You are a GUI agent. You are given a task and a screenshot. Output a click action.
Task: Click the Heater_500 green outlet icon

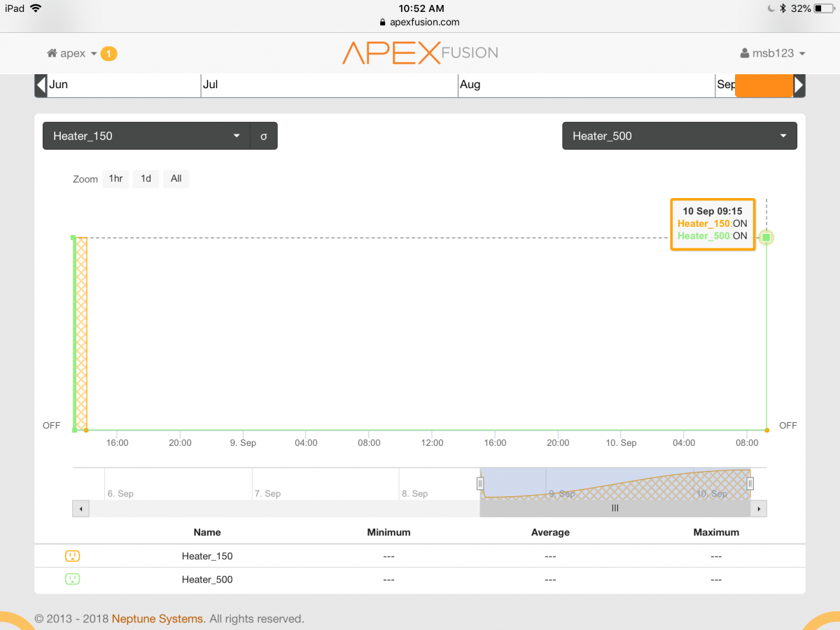(72, 579)
